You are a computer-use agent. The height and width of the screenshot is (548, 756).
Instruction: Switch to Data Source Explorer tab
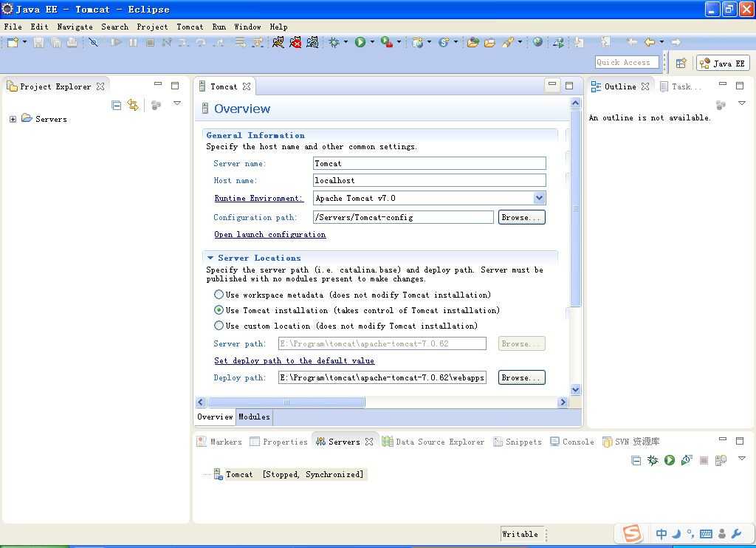[433, 442]
